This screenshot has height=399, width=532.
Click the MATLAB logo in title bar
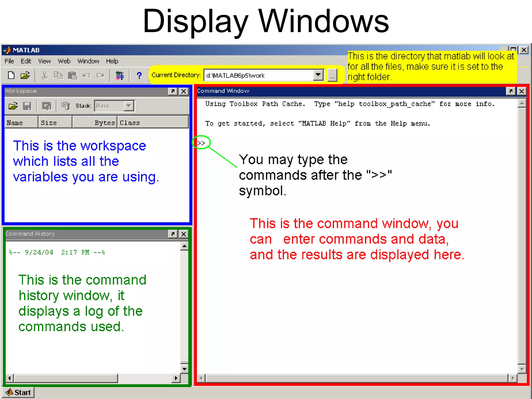(x=7, y=50)
